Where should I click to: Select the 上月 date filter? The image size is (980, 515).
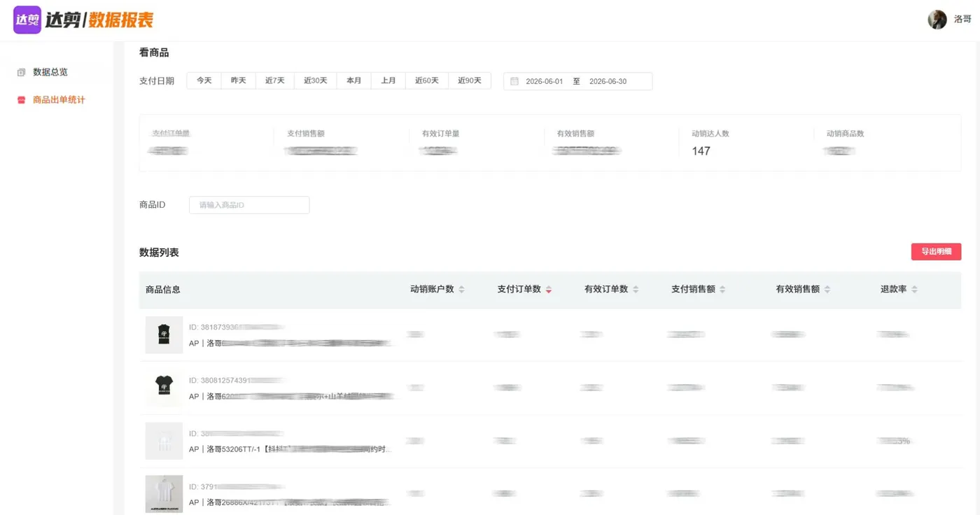[388, 80]
